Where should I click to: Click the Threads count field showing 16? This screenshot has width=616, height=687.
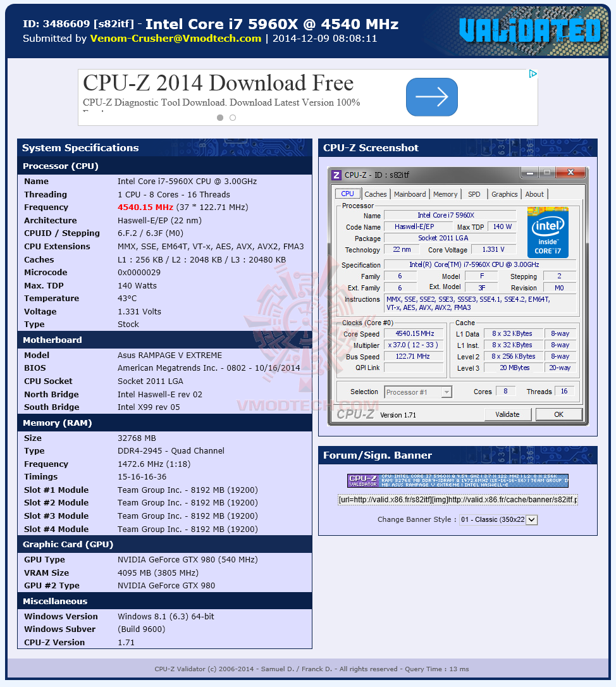pyautogui.click(x=564, y=391)
